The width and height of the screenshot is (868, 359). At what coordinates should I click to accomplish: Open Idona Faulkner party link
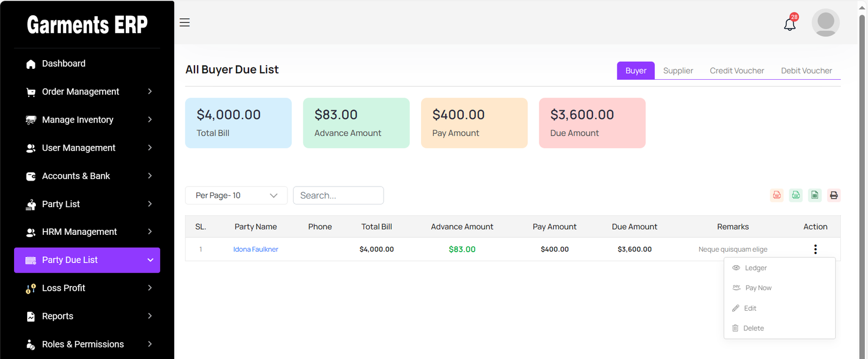point(256,249)
